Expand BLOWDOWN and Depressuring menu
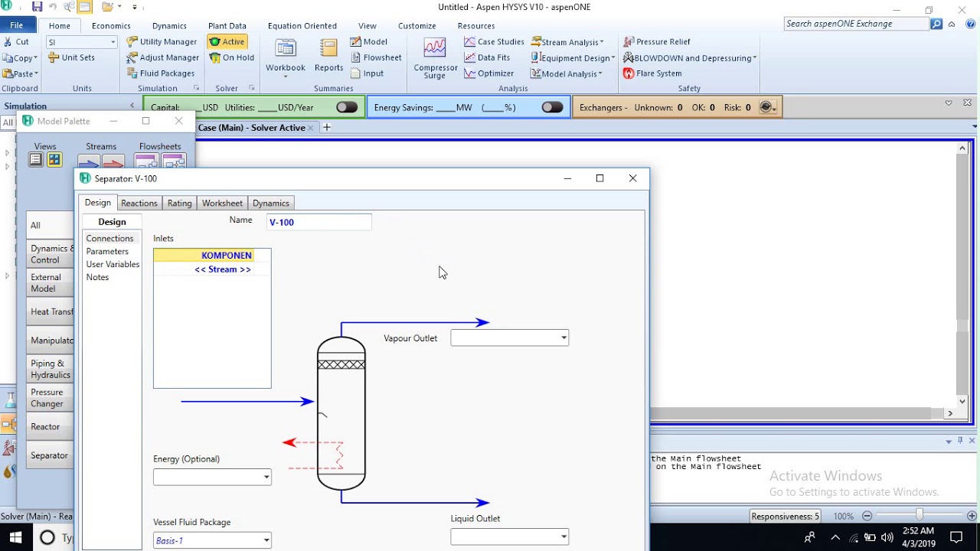 click(x=690, y=57)
